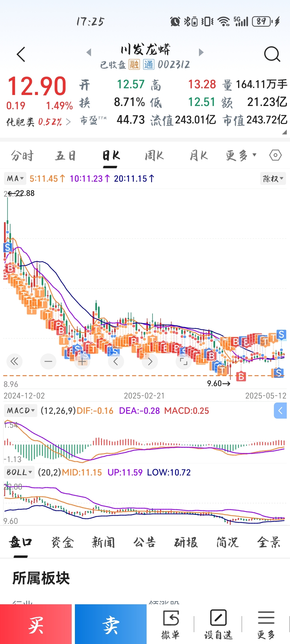
Task: Move chart left with chevron button
Action: (116, 361)
